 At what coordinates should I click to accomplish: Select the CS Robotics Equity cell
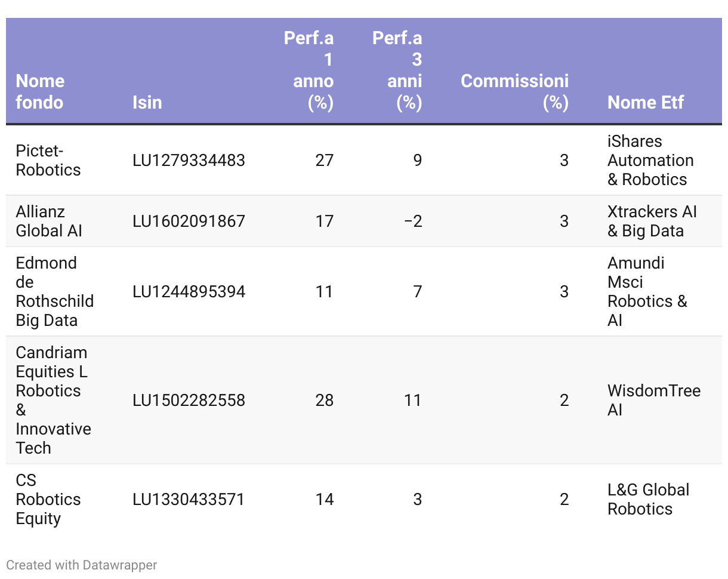pos(48,499)
